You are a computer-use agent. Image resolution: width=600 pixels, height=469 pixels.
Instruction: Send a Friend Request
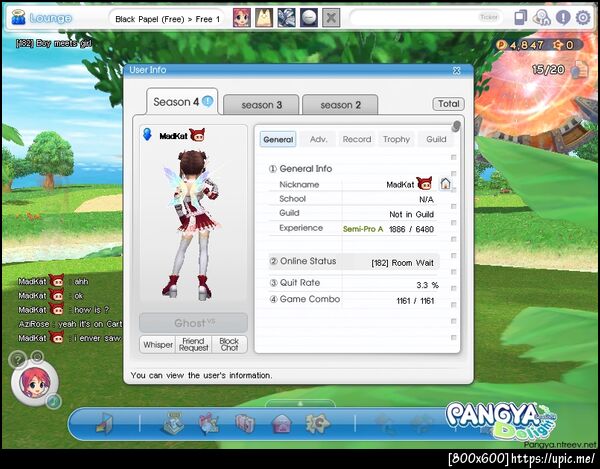pos(193,345)
